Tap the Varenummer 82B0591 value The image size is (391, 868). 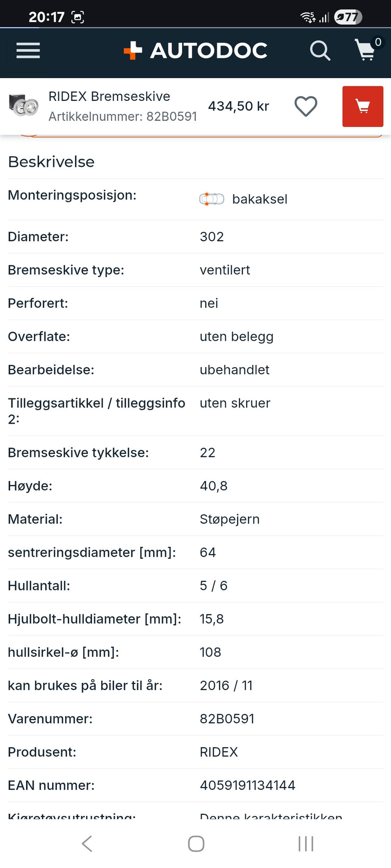tap(227, 719)
